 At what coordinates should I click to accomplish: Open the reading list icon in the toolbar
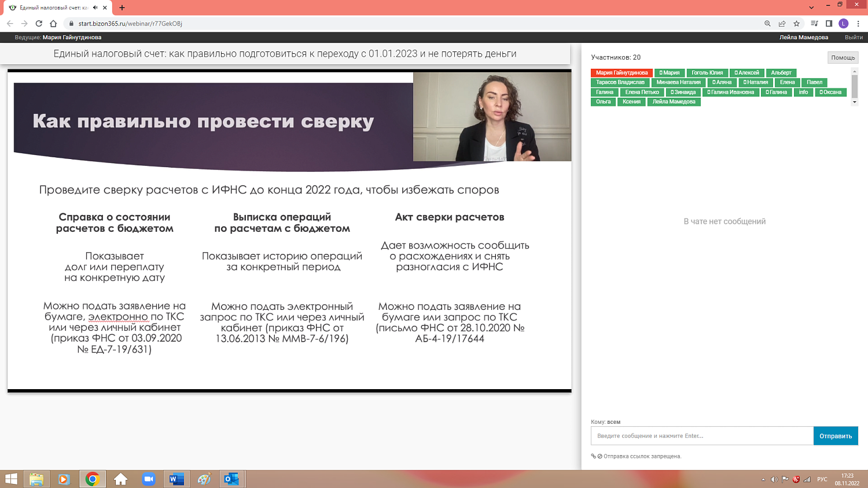click(814, 24)
